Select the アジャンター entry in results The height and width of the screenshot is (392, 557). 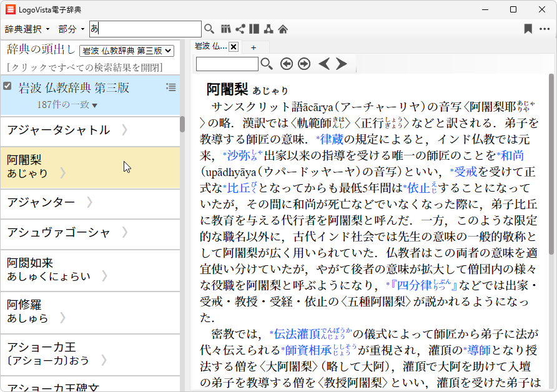click(x=41, y=202)
